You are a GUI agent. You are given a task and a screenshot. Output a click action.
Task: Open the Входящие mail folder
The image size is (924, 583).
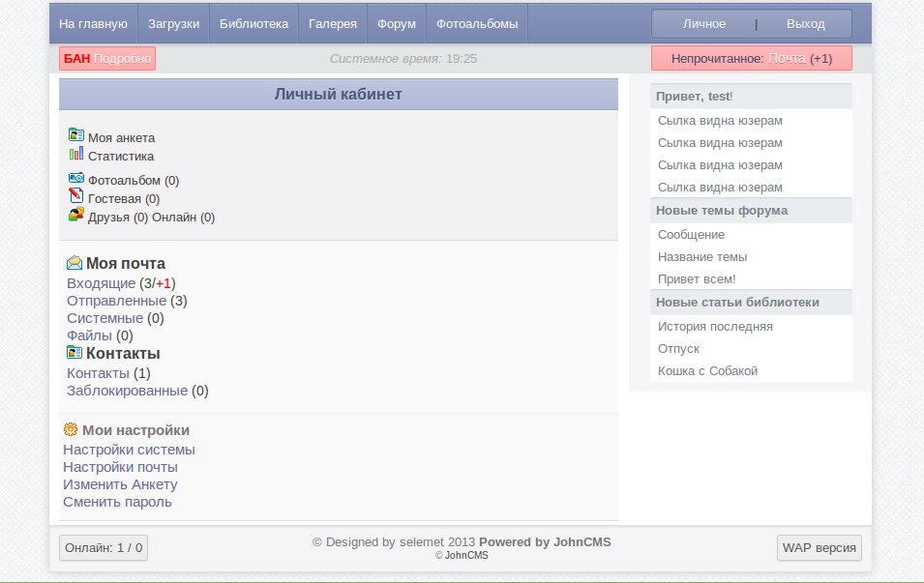tap(101, 283)
